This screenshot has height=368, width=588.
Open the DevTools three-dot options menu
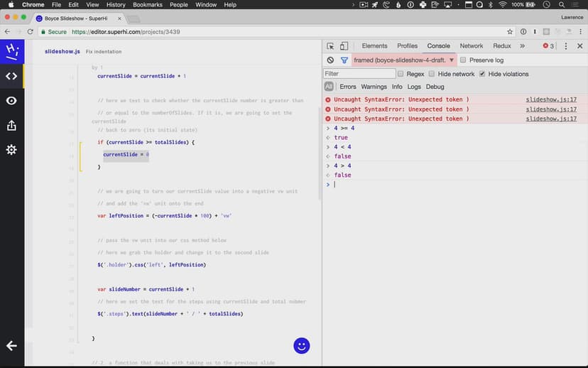[566, 46]
